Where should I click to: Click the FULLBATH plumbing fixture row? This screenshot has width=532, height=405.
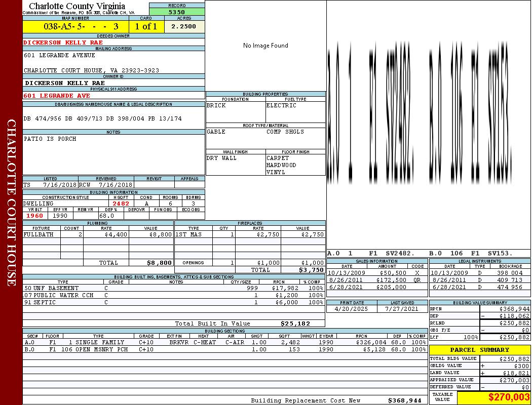(x=98, y=234)
